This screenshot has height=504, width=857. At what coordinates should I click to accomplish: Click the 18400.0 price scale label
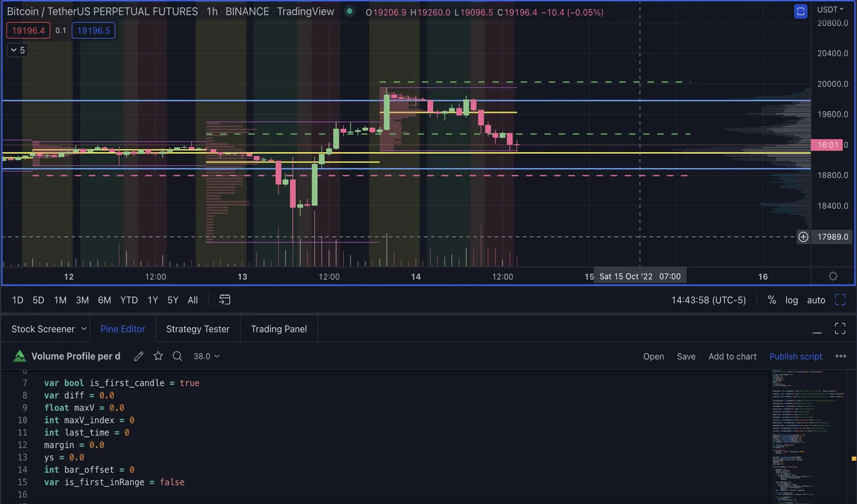(832, 206)
